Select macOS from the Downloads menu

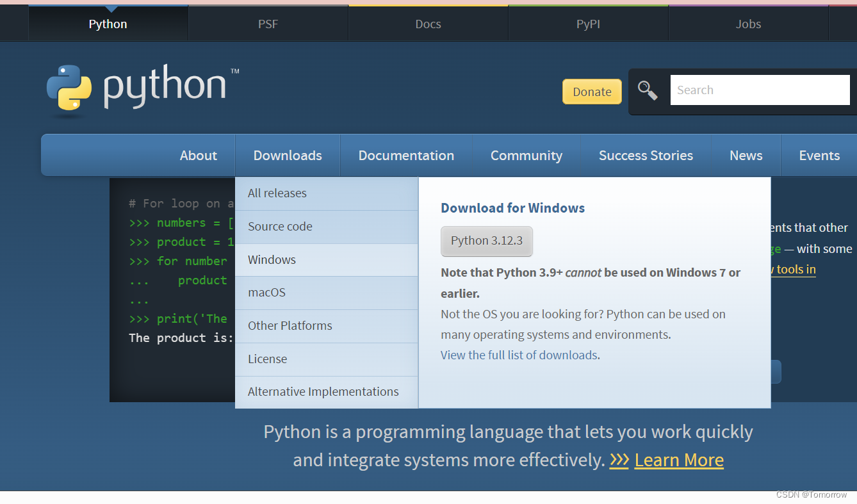266,292
